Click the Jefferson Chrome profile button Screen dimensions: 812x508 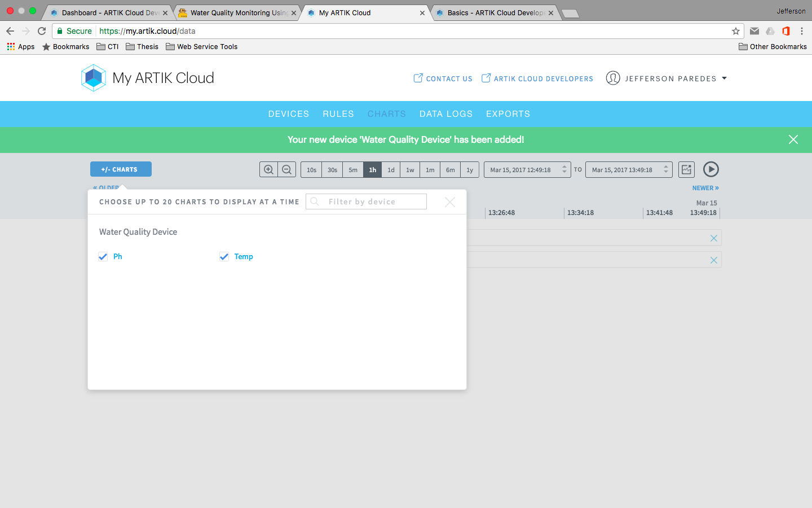click(x=791, y=11)
